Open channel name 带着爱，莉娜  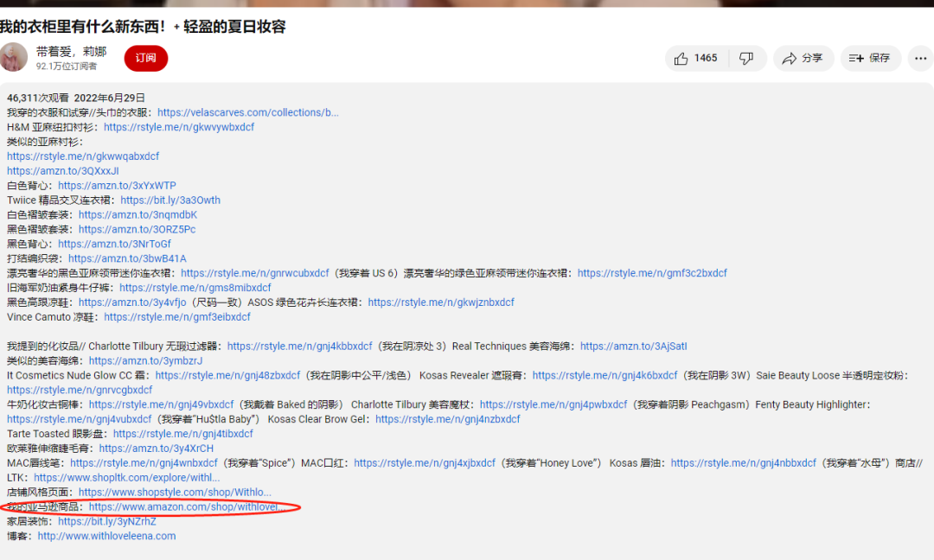pos(71,52)
